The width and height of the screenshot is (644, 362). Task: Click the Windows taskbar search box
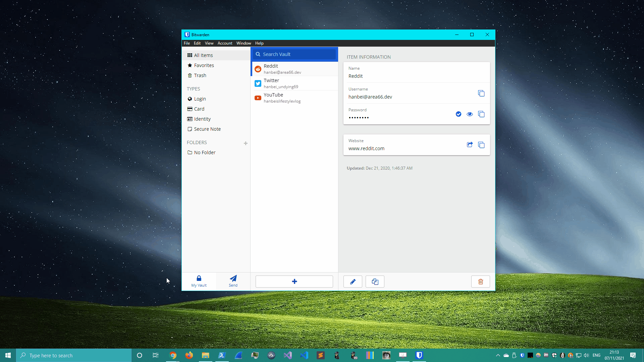click(74, 355)
